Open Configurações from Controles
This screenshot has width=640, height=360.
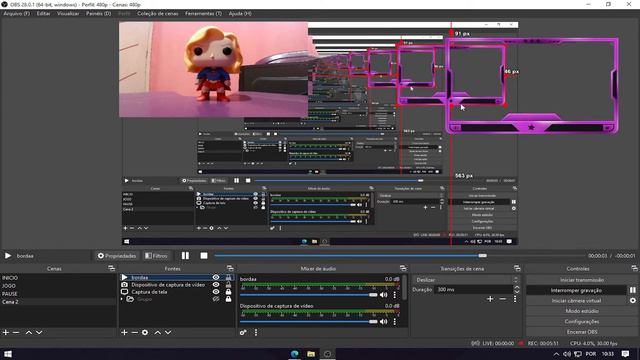pos(582,322)
